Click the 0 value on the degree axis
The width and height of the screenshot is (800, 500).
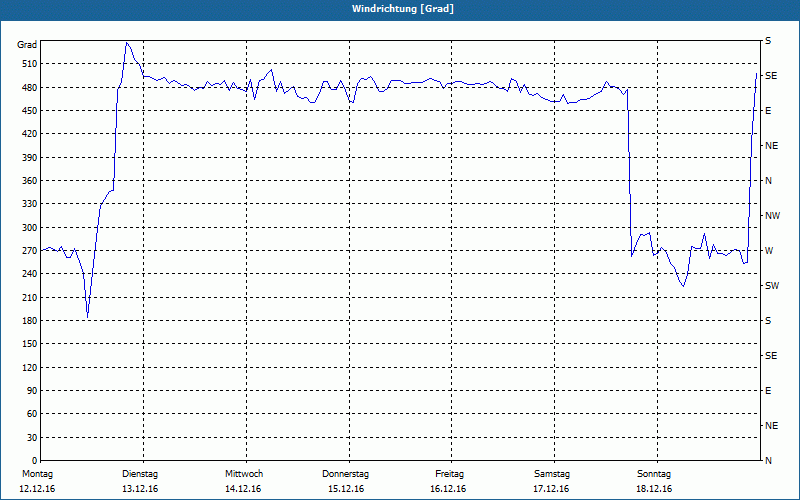click(x=35, y=461)
